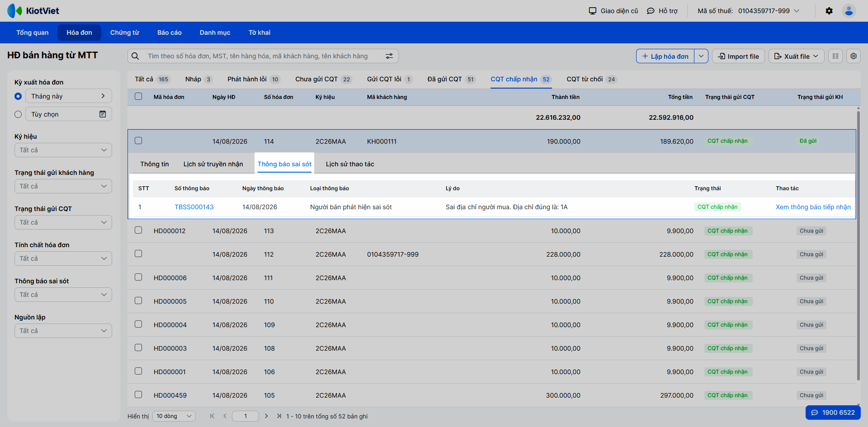This screenshot has height=427, width=868.
Task: Open the Thông báo sai sót filter dropdown
Action: tap(63, 295)
